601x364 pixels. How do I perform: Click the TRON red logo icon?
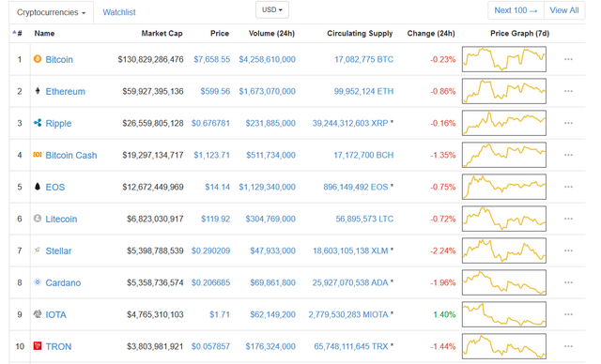coord(38,346)
